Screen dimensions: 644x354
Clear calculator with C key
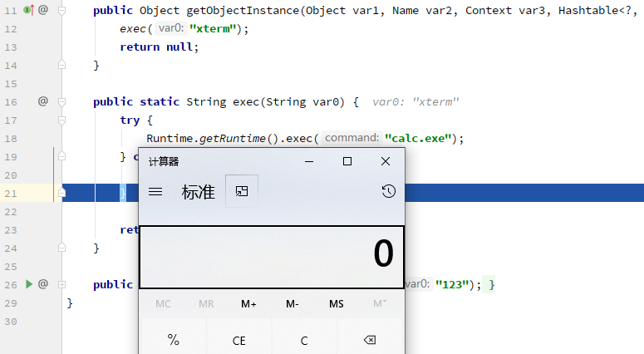pyautogui.click(x=304, y=340)
